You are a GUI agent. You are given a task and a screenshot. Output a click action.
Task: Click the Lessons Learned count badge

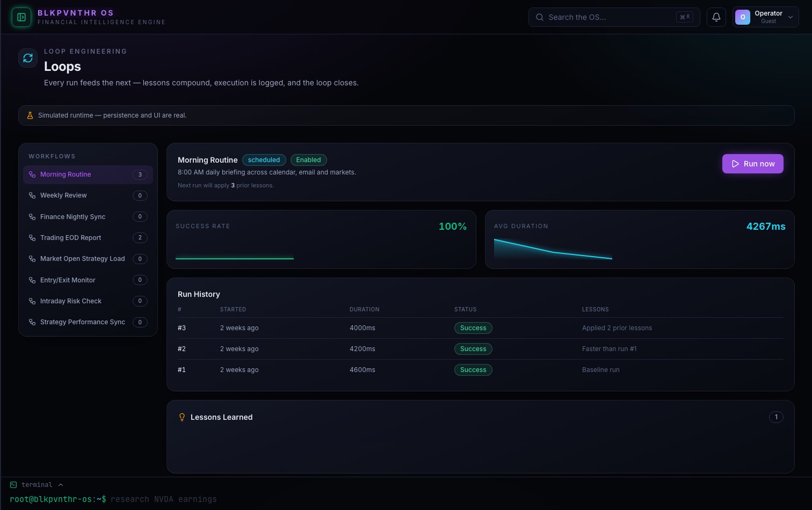[x=776, y=417]
